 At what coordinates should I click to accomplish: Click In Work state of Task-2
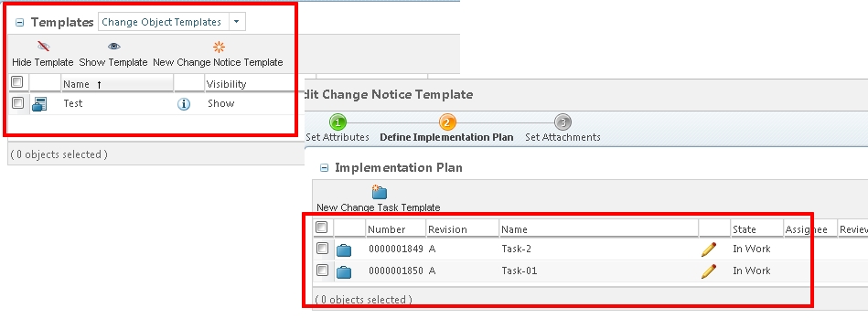click(x=752, y=249)
